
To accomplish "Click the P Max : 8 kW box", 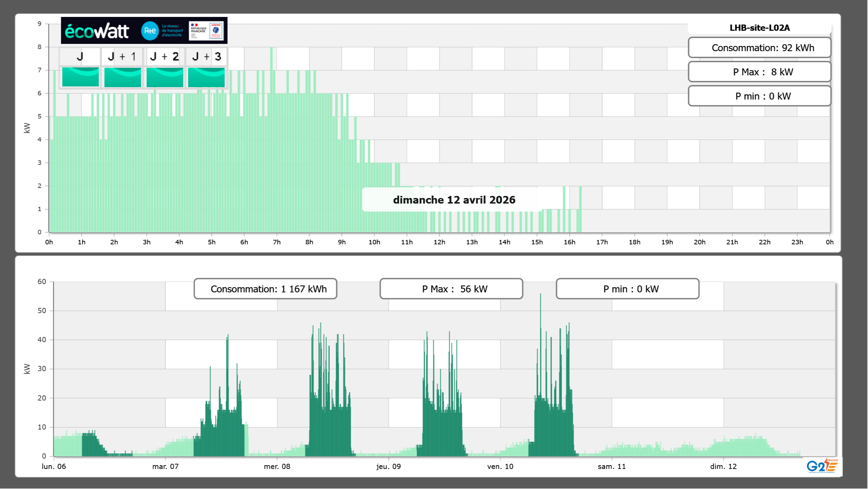I will click(x=759, y=72).
